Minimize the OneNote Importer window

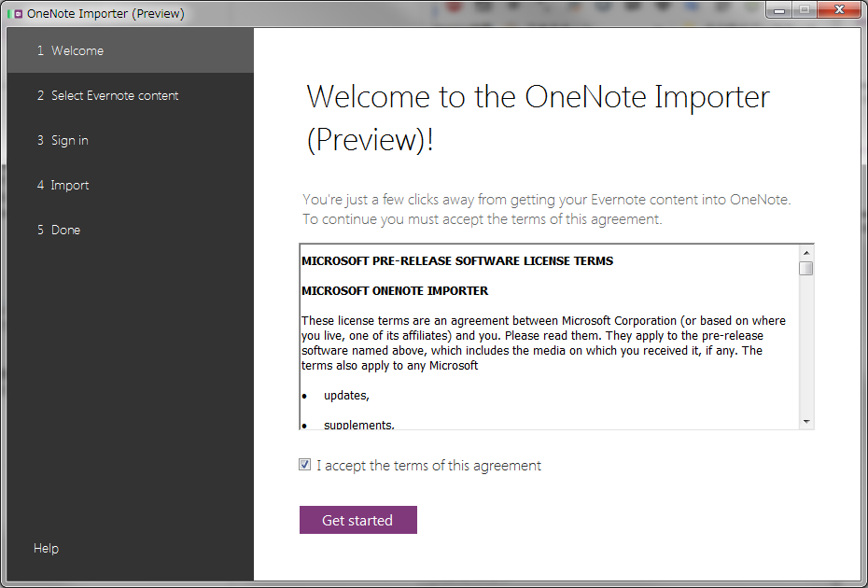pos(779,9)
